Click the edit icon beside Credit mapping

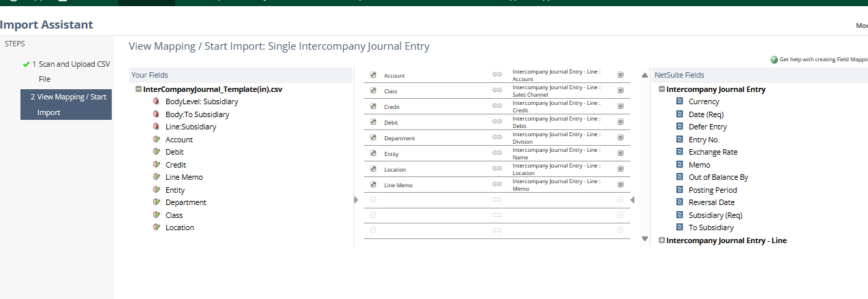[373, 107]
